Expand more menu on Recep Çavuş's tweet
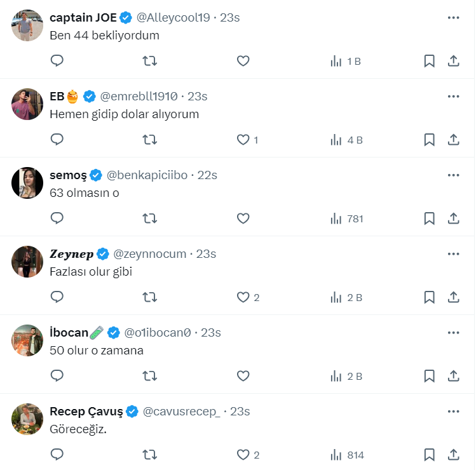The height and width of the screenshot is (470, 476). click(453, 412)
